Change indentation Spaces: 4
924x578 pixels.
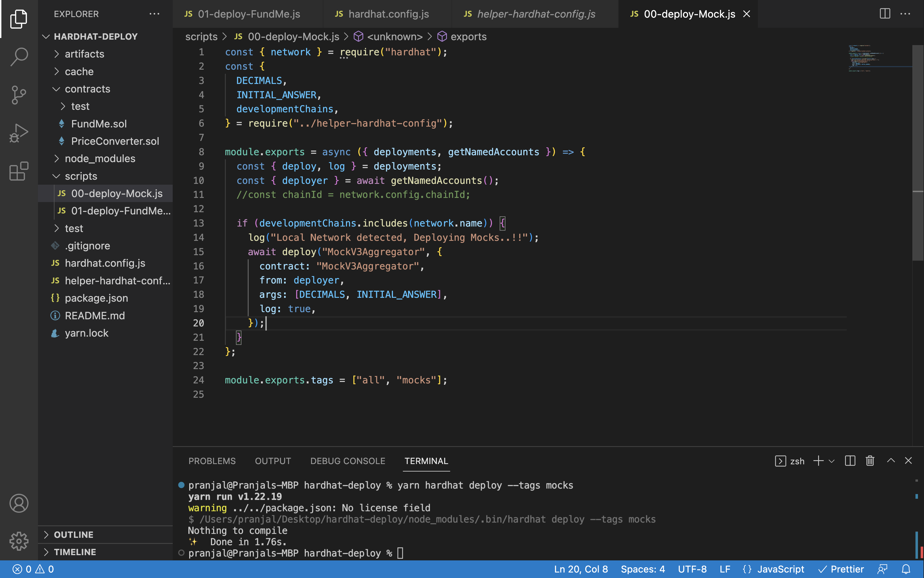(643, 569)
